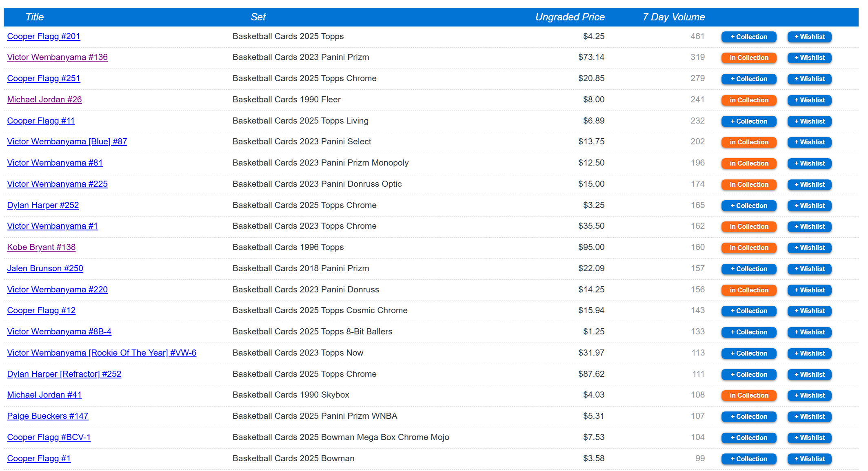This screenshot has height=471, width=868.
Task: Open the Cooper Flagg #251 link
Action: tap(44, 78)
